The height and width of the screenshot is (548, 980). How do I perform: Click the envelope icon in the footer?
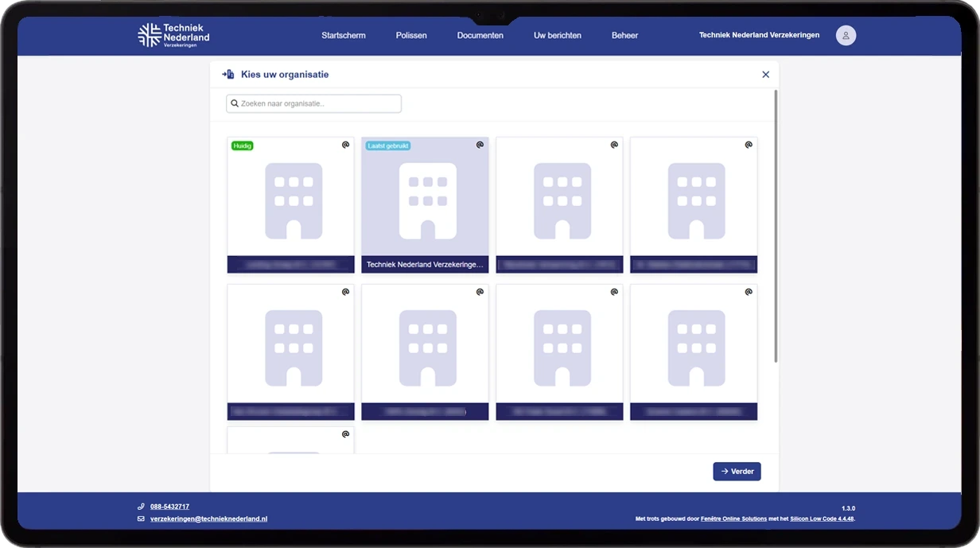click(141, 519)
